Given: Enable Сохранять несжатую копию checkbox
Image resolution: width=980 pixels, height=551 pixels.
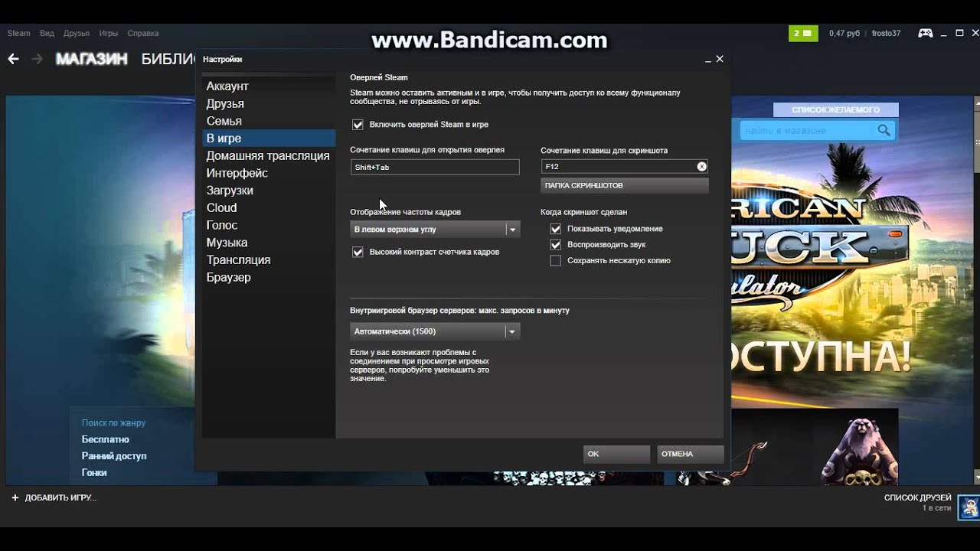Looking at the screenshot, I should coord(556,261).
